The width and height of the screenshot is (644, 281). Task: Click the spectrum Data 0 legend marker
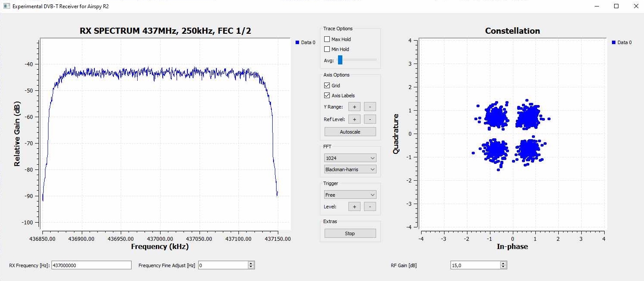pyautogui.click(x=297, y=42)
